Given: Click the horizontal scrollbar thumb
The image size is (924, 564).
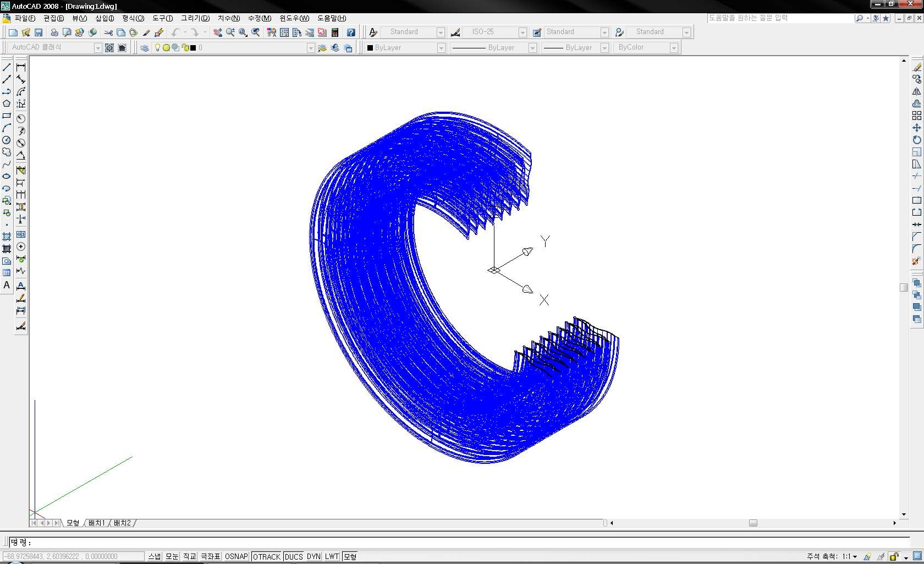Looking at the screenshot, I should 753,523.
